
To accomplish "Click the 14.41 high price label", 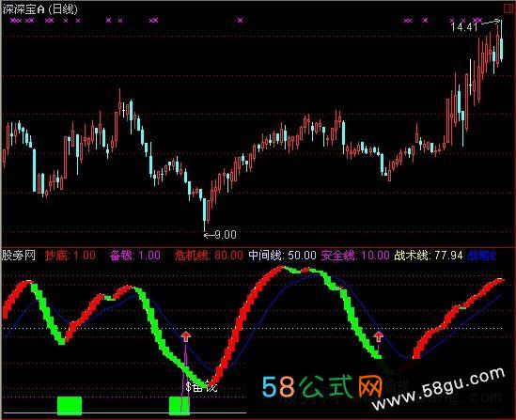I will (x=464, y=27).
